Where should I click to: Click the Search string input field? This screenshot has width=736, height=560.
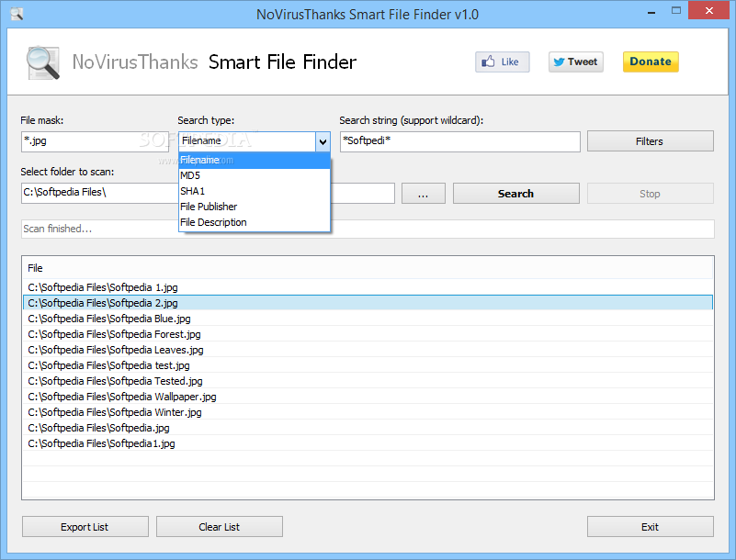pyautogui.click(x=460, y=141)
